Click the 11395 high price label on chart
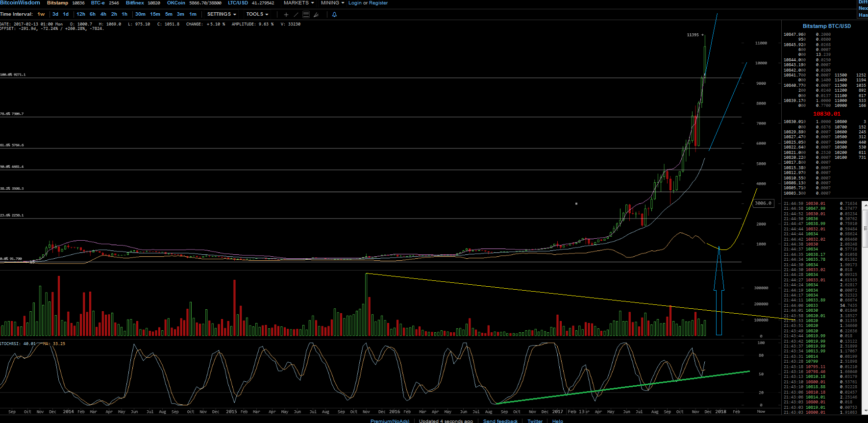Viewport: 868px width, 423px height. 693,35
